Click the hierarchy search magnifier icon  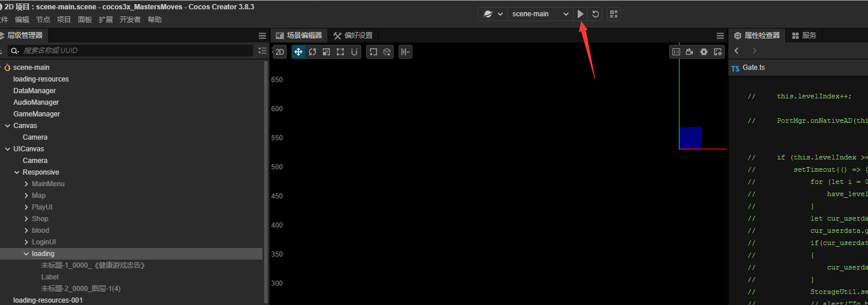[15, 51]
